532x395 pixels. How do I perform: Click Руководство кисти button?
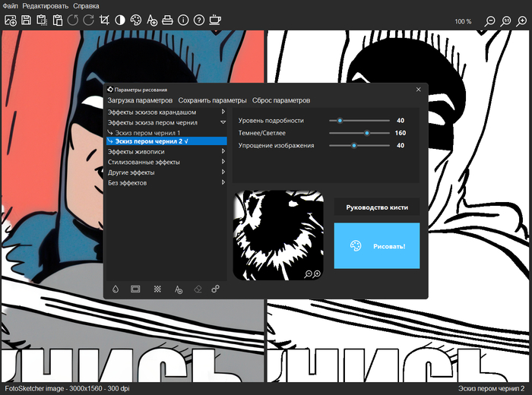point(377,207)
